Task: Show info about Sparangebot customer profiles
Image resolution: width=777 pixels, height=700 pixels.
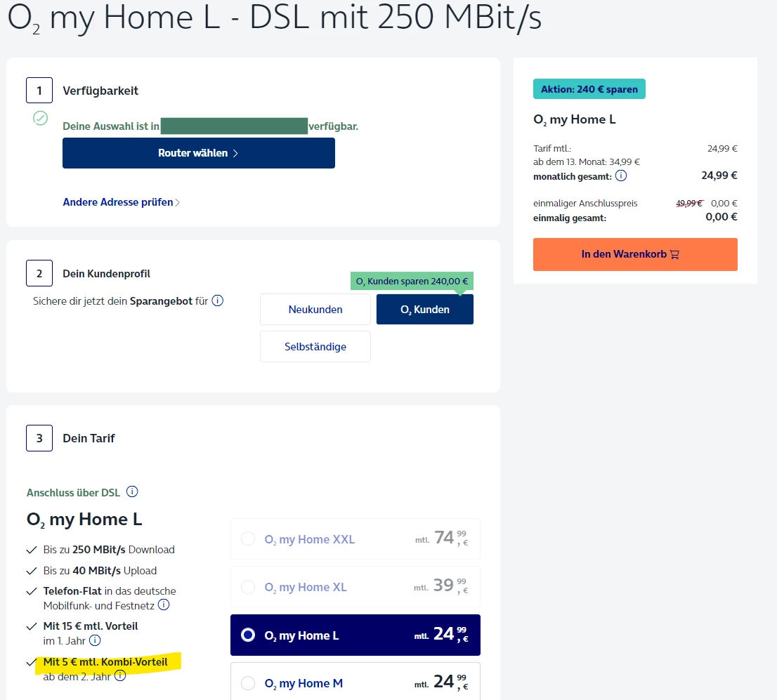Action: point(218,301)
